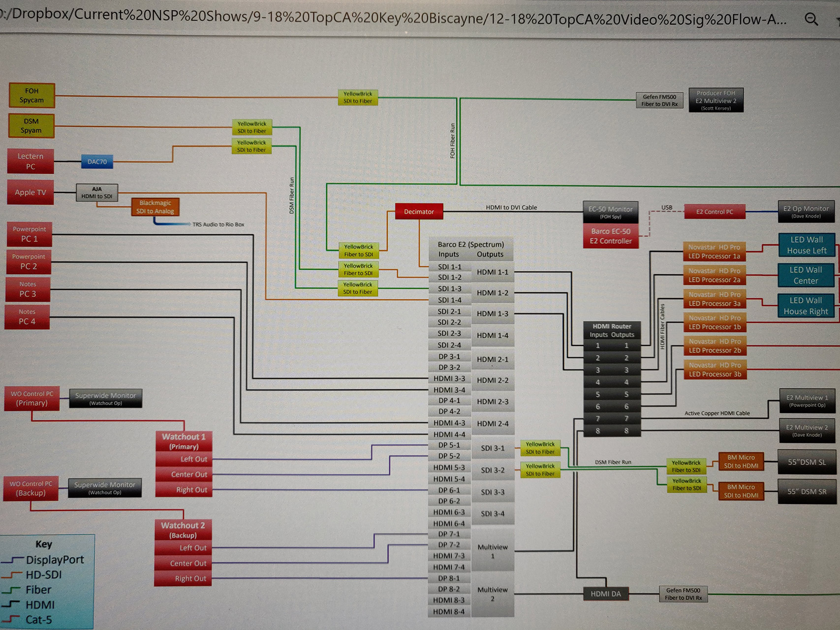Click Barco E2 (Spectrum) header

(x=471, y=249)
